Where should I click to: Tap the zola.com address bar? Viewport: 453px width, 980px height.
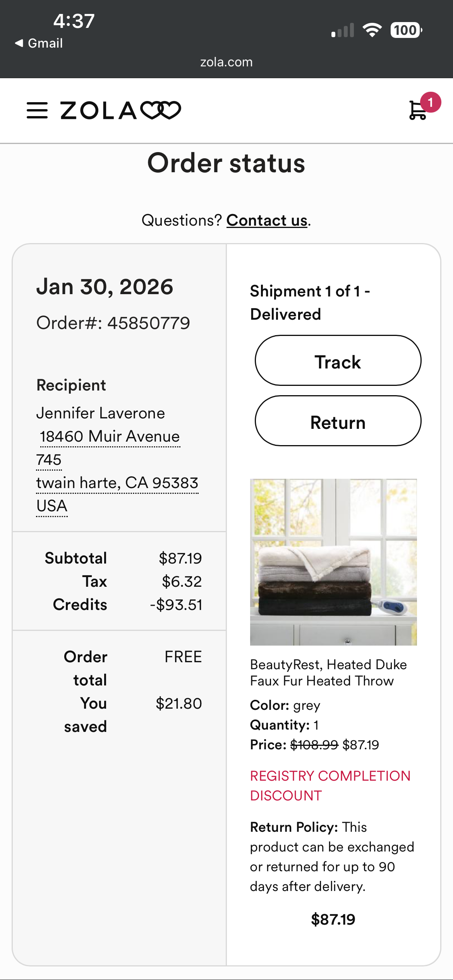[x=226, y=62]
